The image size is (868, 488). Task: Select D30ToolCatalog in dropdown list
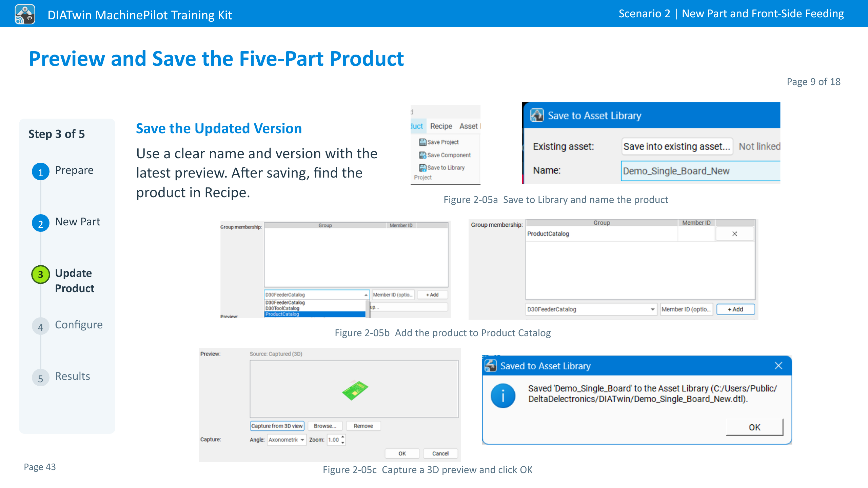(315, 308)
